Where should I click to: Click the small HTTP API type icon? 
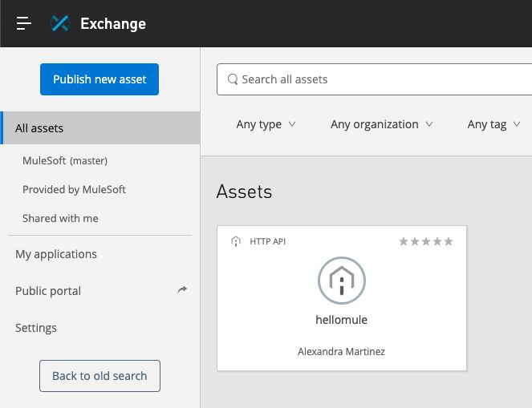pyautogui.click(x=236, y=241)
